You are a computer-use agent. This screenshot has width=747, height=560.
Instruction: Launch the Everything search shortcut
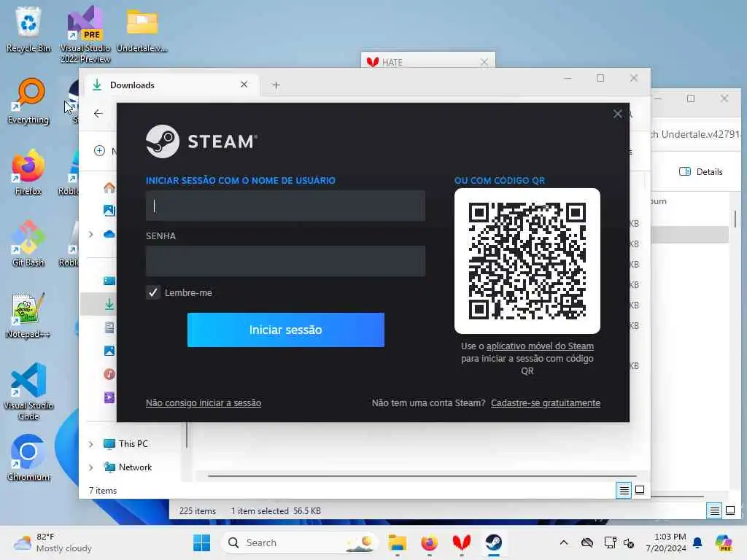pyautogui.click(x=28, y=101)
